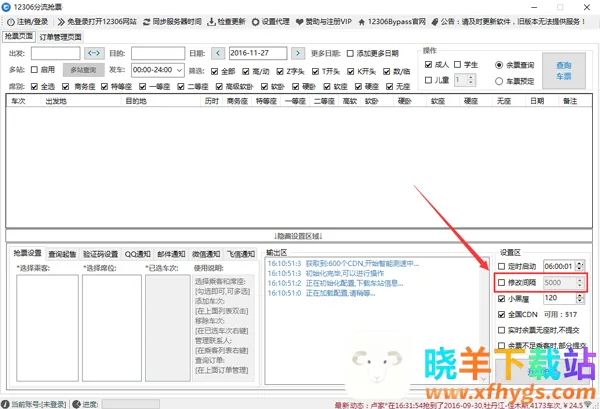Viewport: 600px width, 409px height.
Task: Expand the 隐藏设置区域 collapse bar
Action: click(x=300, y=235)
